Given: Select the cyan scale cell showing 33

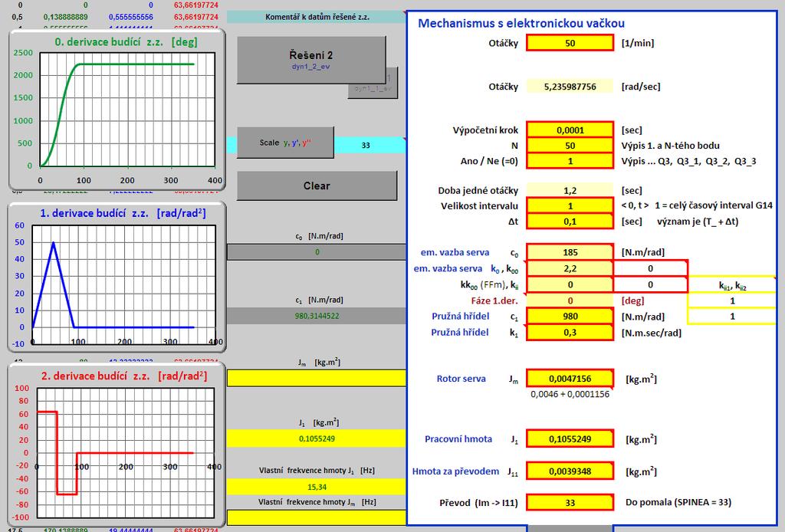Looking at the screenshot, I should click(x=370, y=145).
